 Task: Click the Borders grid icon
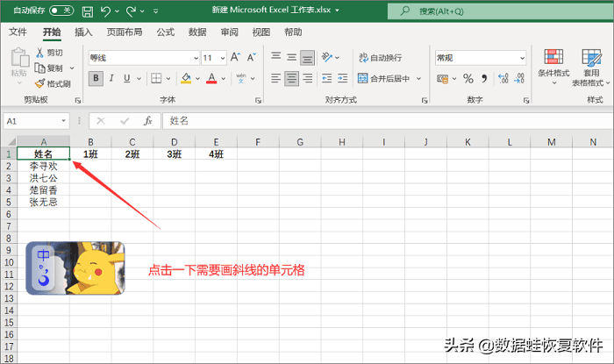[x=156, y=78]
